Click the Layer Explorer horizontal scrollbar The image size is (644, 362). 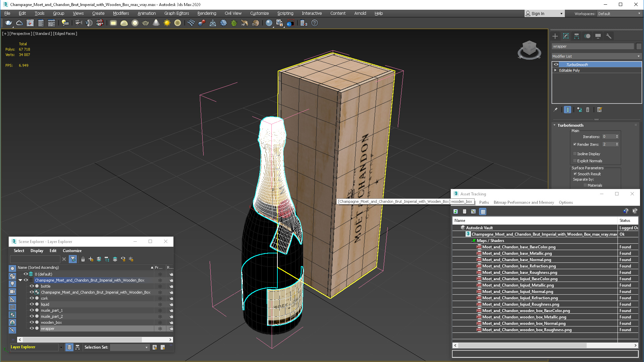coord(95,340)
